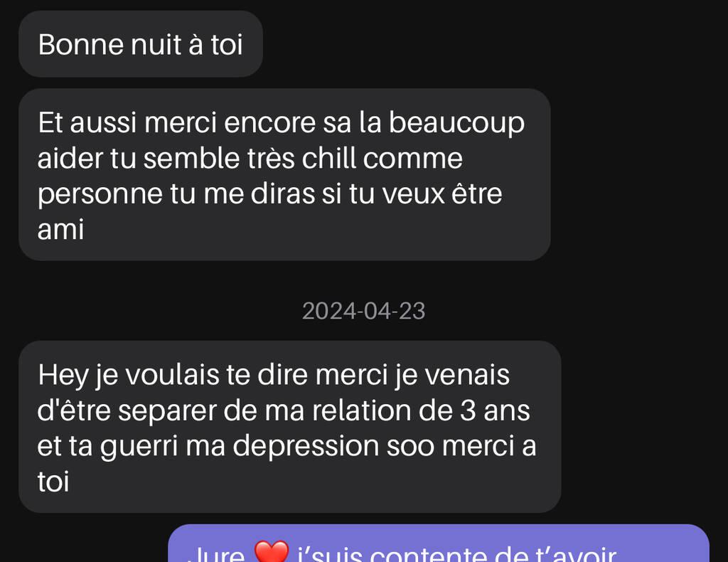Tap the word 'personne' in the second message

[x=100, y=194]
